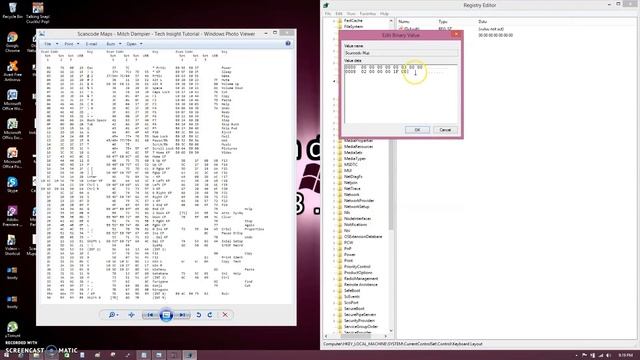Launch Adobe Premiere desktop shortcut
640x360 pixels.
tap(12, 216)
